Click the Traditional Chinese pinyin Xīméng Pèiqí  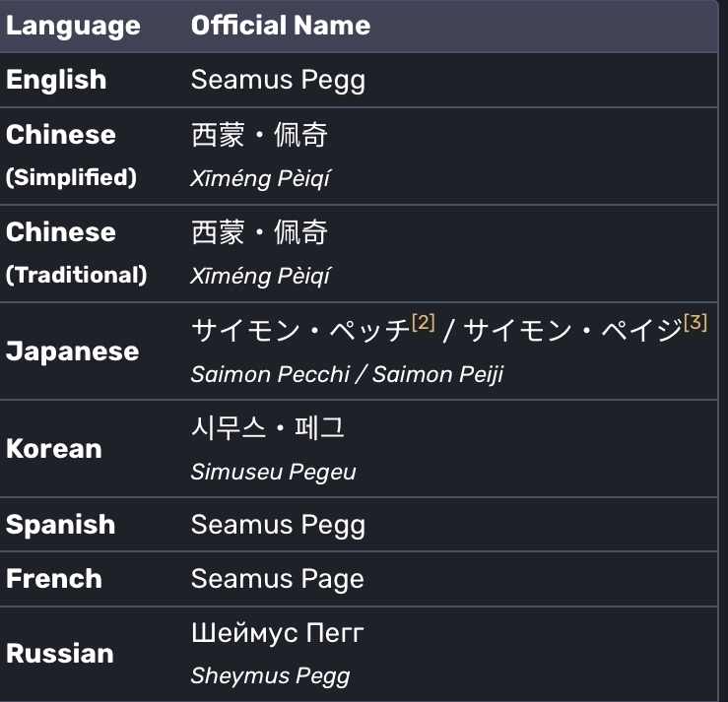260,276
